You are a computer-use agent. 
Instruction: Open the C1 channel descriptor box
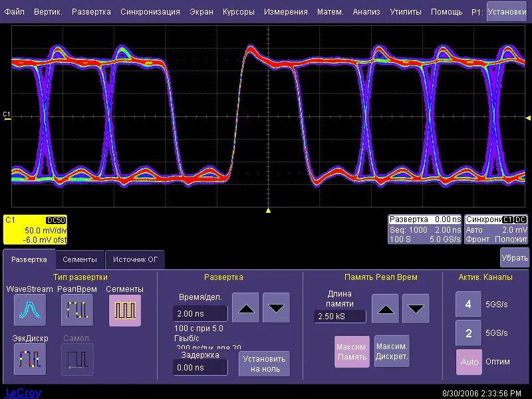pos(37,229)
